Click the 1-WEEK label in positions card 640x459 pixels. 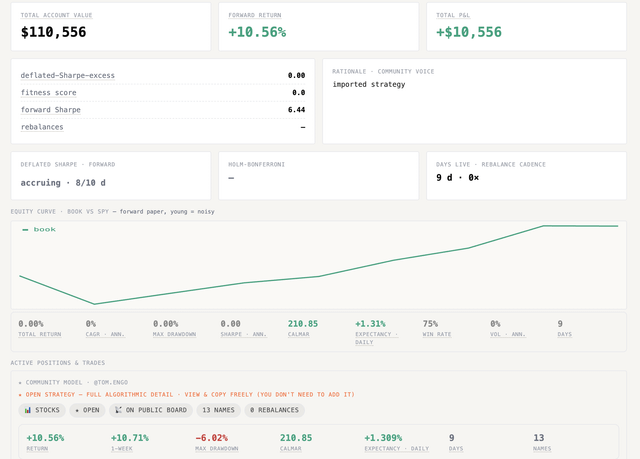122,448
